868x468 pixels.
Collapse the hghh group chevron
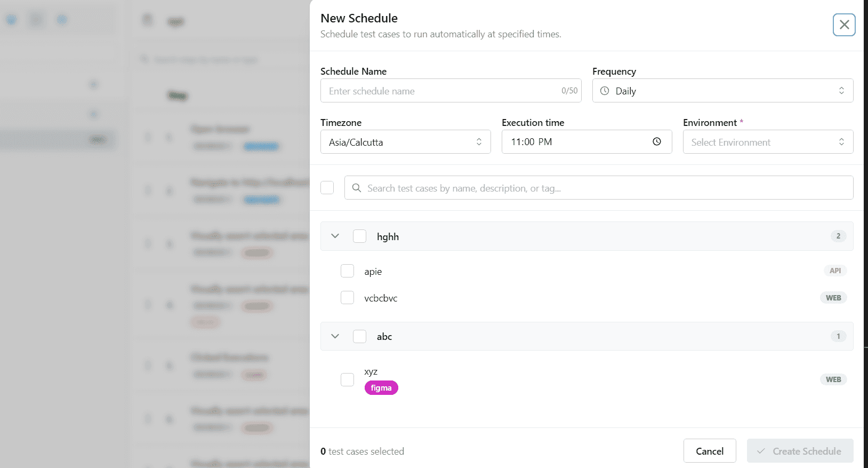[x=335, y=236]
